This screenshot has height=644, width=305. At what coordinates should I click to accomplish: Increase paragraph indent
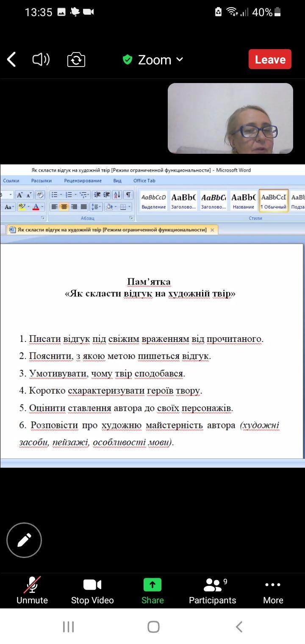(107, 195)
